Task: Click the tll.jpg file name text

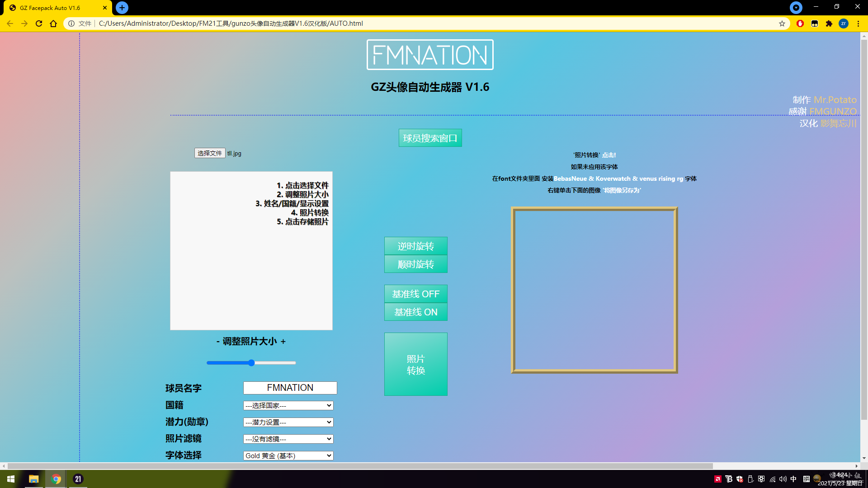Action: coord(234,153)
